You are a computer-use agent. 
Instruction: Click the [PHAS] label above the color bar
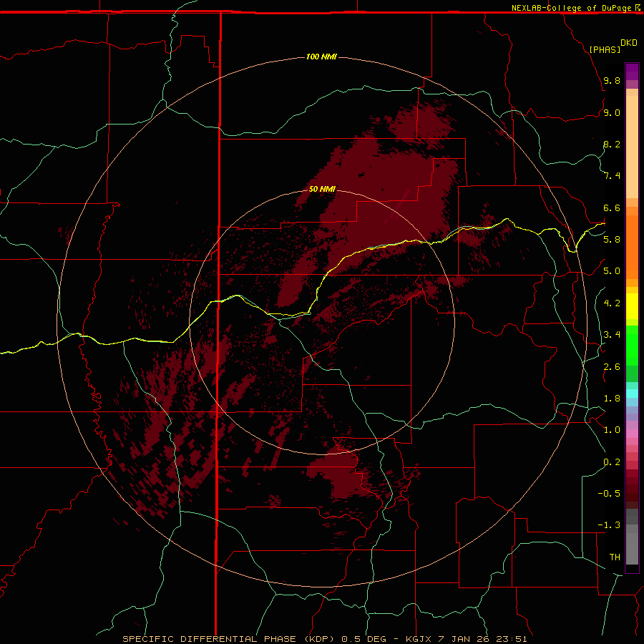[x=605, y=49]
